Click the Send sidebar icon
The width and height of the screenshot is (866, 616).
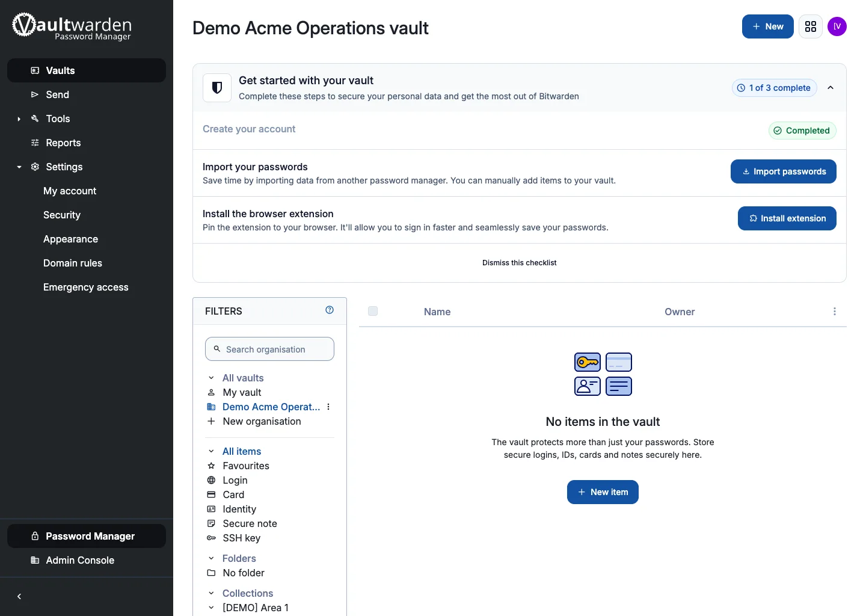[35, 94]
